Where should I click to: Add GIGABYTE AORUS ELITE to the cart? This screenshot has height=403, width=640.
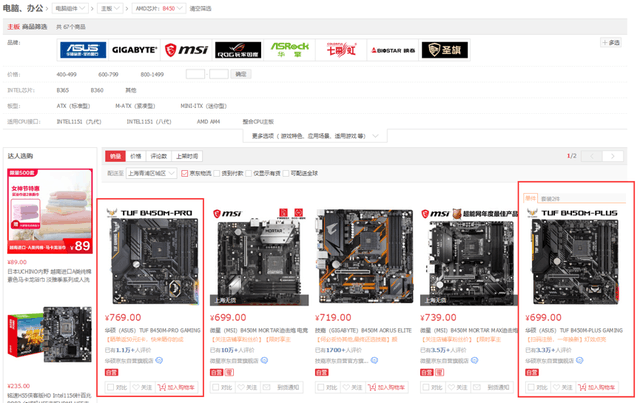387,387
